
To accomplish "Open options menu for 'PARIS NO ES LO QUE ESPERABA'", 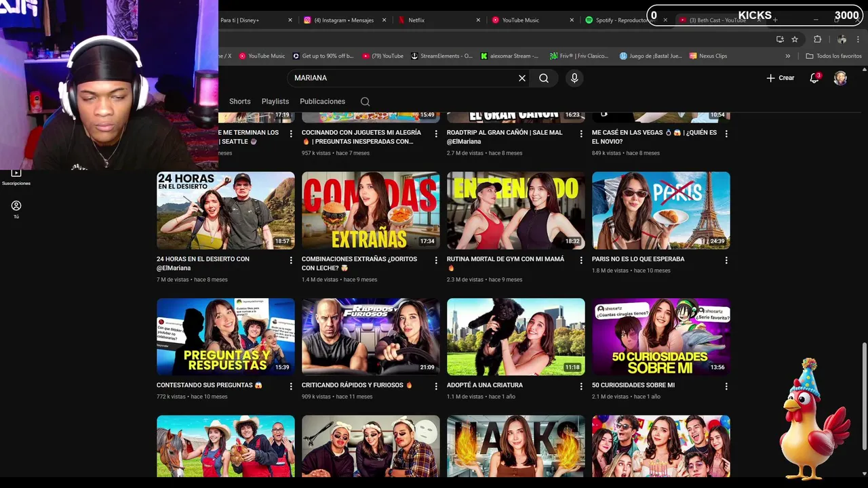I will [726, 260].
